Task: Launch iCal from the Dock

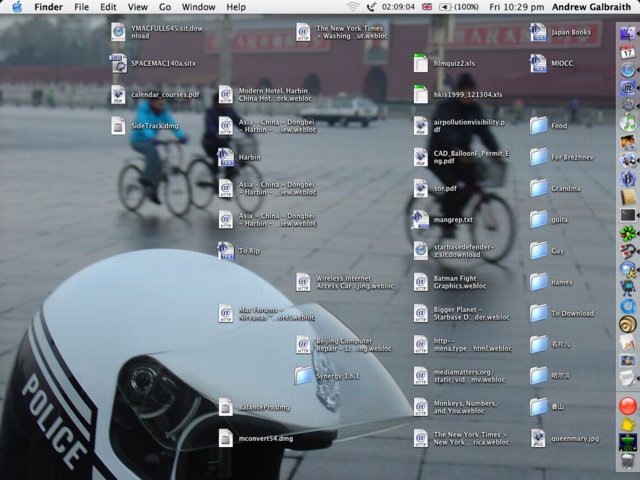Action: pos(628,52)
